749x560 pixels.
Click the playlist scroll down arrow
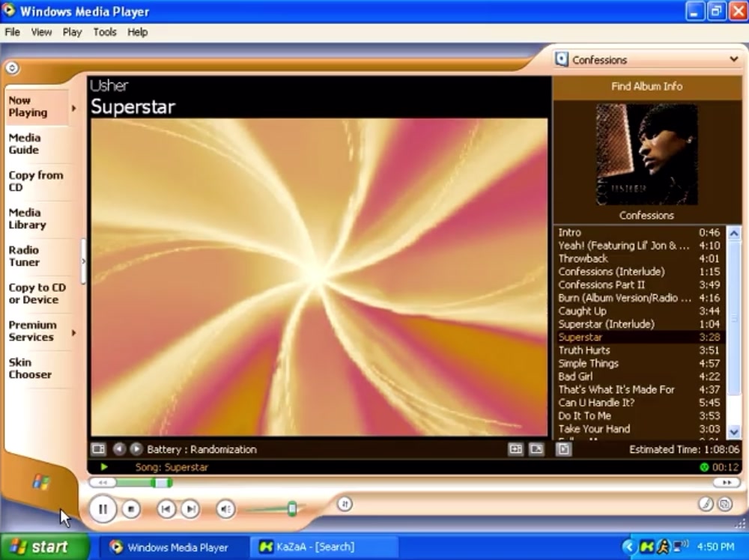(x=734, y=432)
